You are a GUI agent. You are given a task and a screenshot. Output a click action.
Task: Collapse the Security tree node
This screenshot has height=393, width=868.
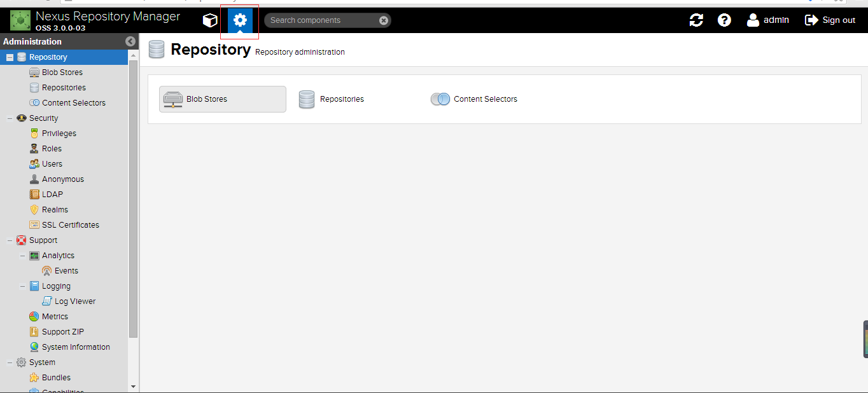coord(10,118)
